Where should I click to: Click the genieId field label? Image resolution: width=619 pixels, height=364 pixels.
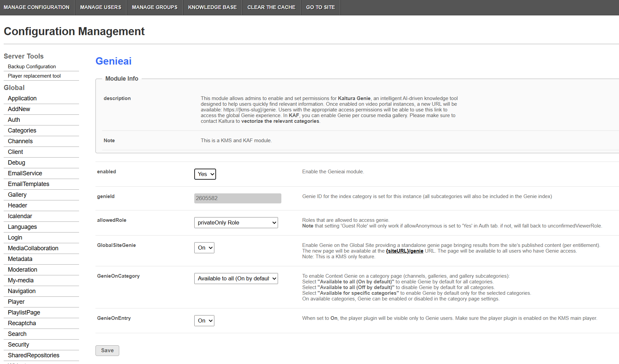click(x=106, y=196)
